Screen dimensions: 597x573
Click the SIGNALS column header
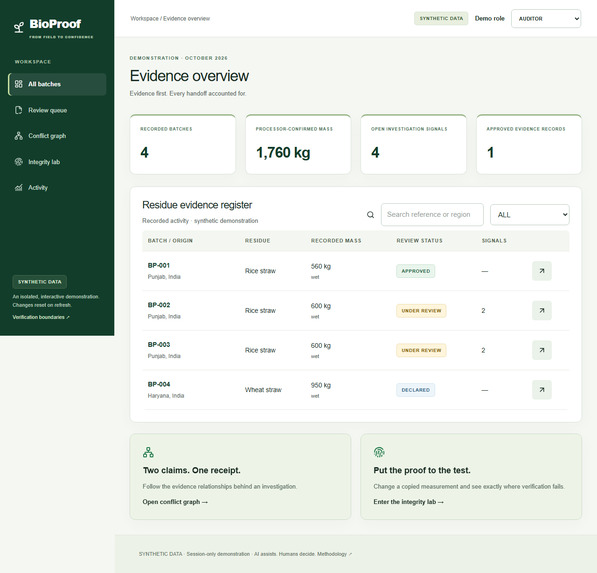tap(494, 241)
